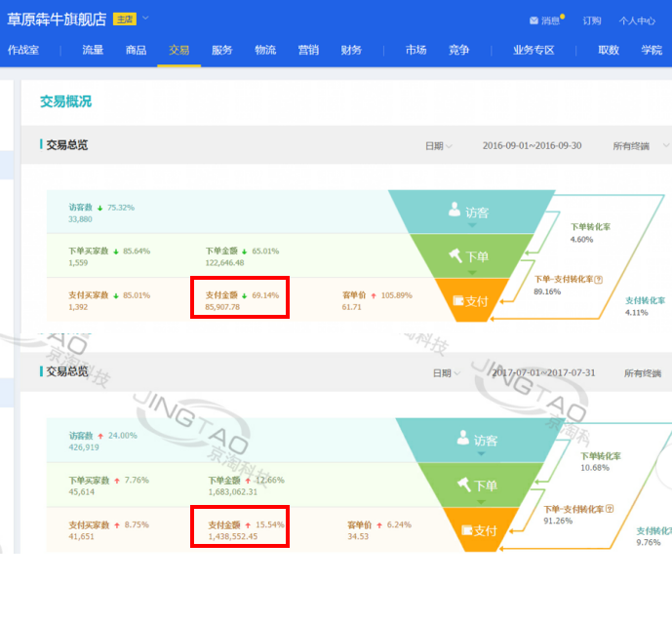
Task: Expand the shop switcher arrow beside 主店
Action: pos(146,19)
